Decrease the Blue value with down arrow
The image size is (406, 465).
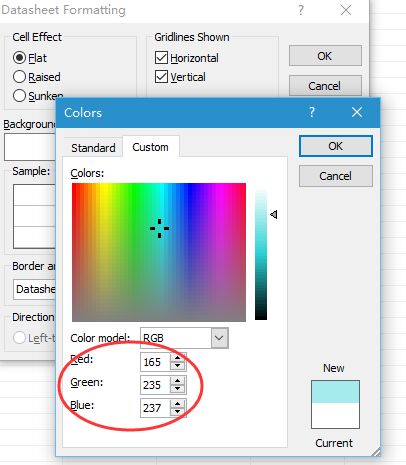(177, 412)
